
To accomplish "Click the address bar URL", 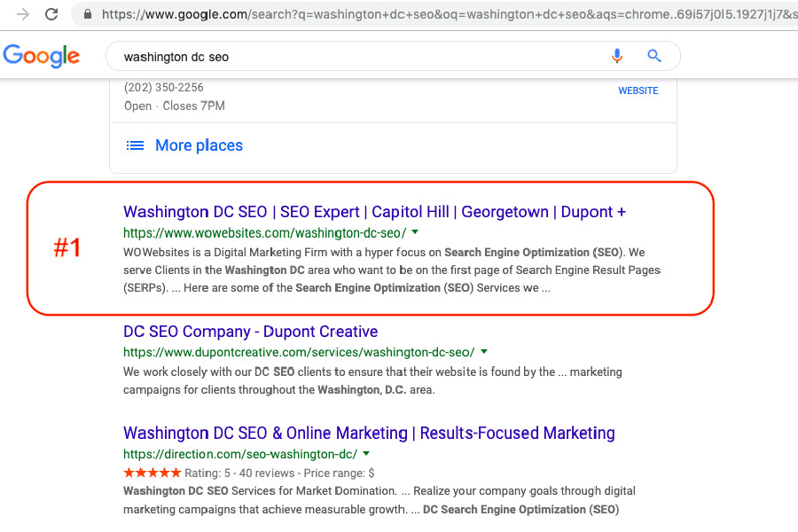I will pos(450,14).
